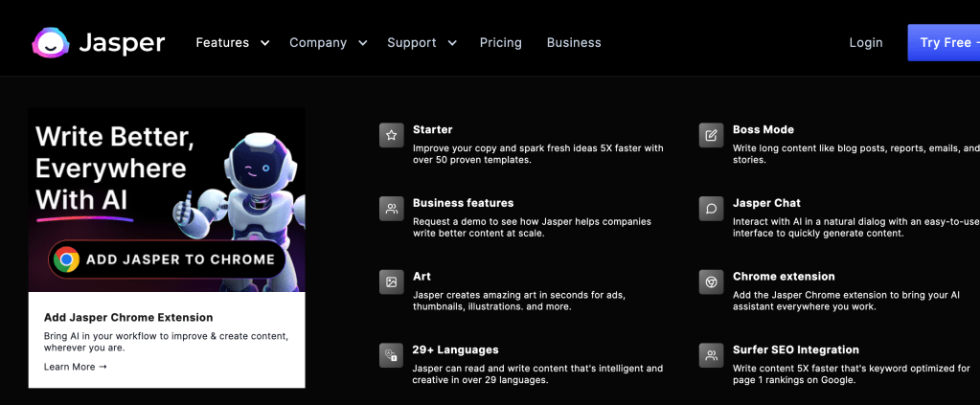
Task: Click the Business features people icon
Action: (391, 209)
